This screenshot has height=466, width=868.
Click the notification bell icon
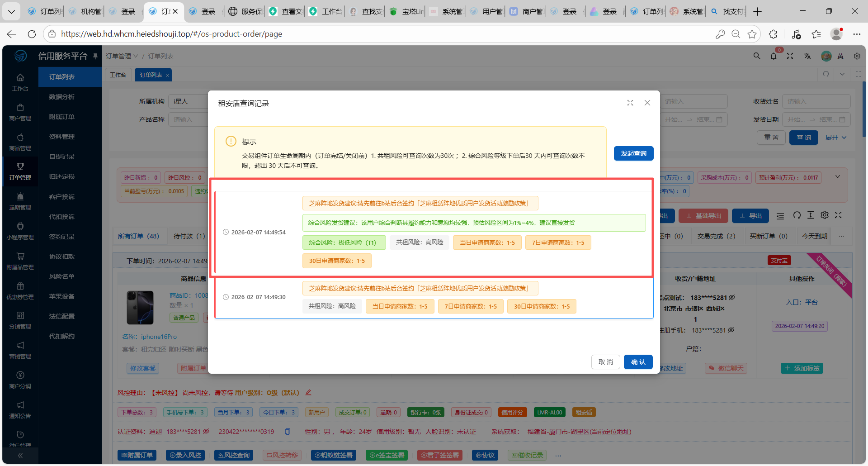(774, 56)
